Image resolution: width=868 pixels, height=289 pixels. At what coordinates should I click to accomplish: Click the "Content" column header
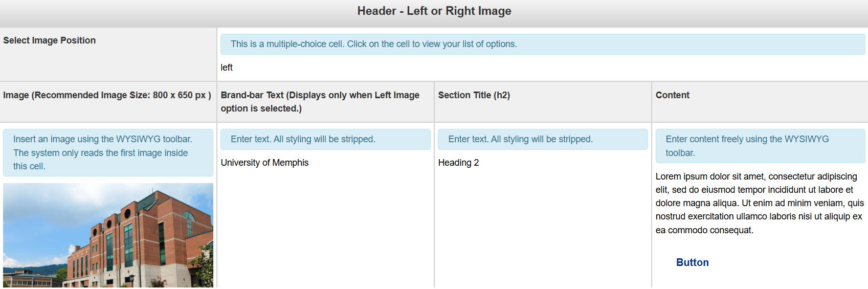tap(672, 95)
